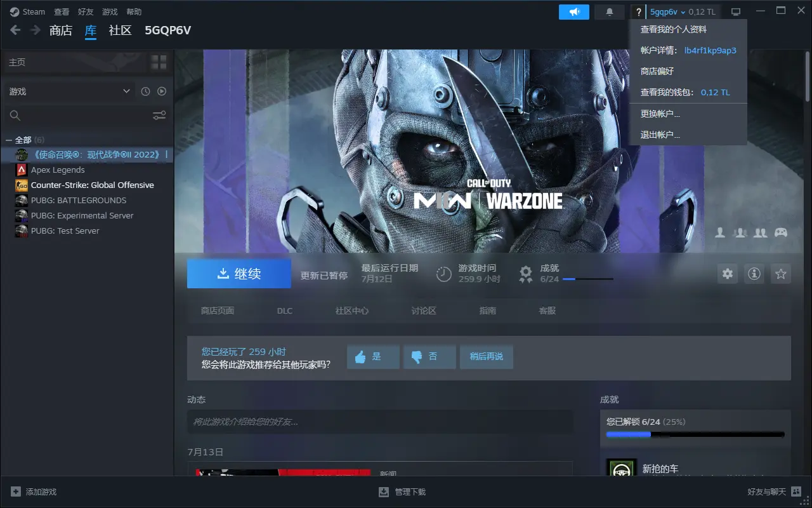812x508 pixels.
Task: Click achievements progress bar 6/24
Action: click(588, 279)
